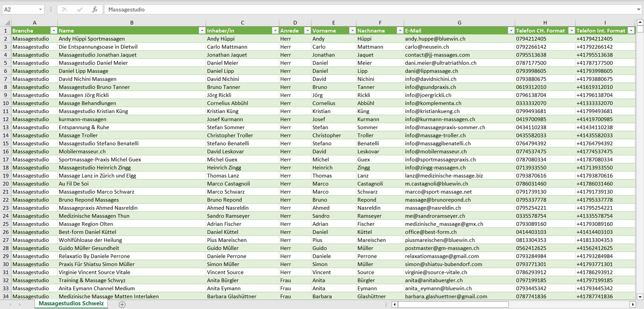The width and height of the screenshot is (644, 309).
Task: Click the previous sheet navigation arrow
Action: coord(9,305)
